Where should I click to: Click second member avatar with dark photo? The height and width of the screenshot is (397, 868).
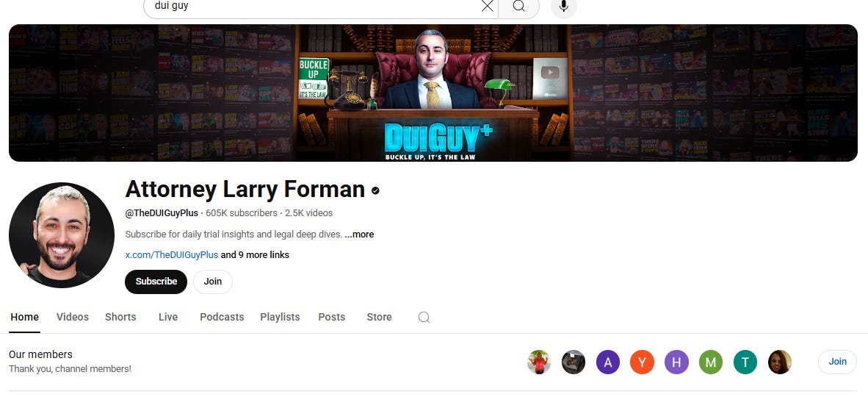click(x=574, y=362)
